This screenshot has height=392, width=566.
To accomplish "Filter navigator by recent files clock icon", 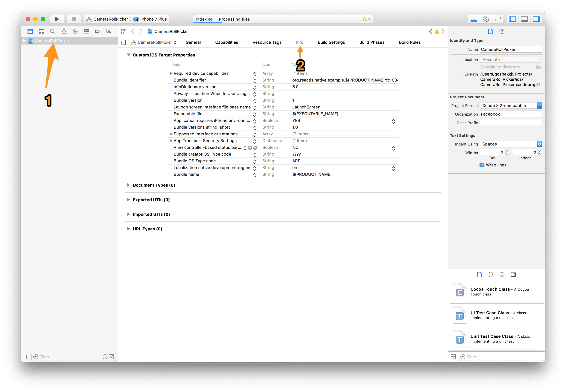I will coord(105,357).
